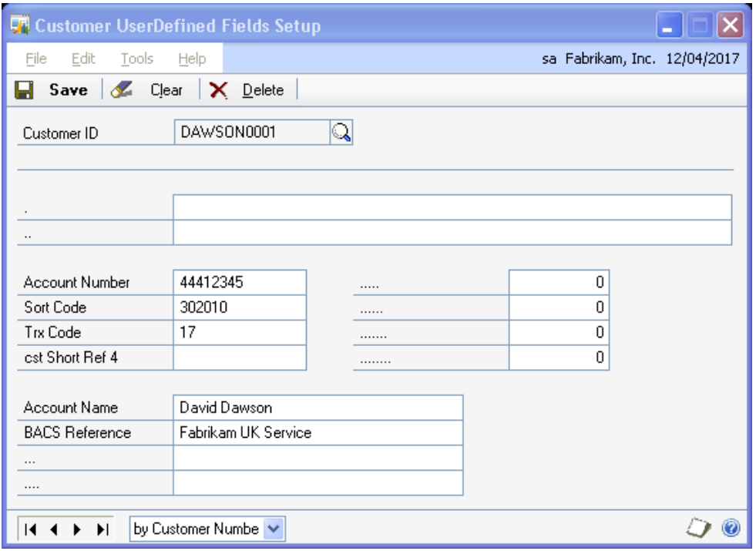Advance to the next customer record
Screen dimensions: 756x551
[77, 529]
